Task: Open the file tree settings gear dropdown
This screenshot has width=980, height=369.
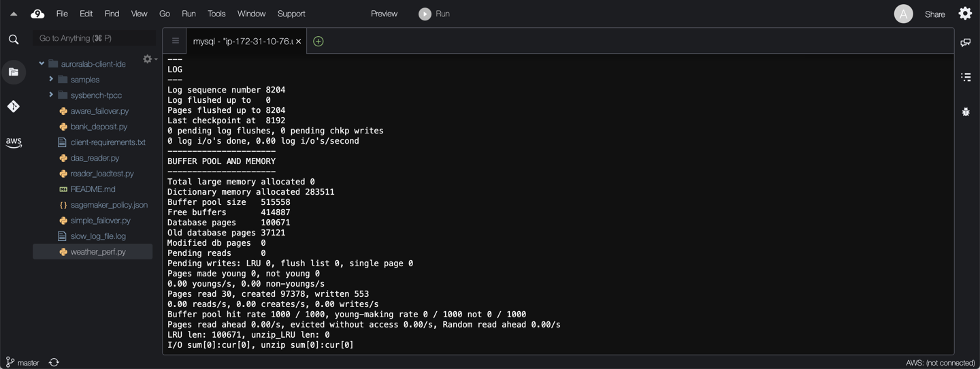Action: pos(149,59)
